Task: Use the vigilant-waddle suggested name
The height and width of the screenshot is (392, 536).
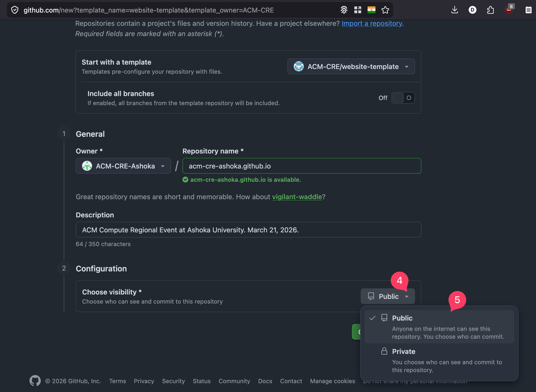Action: point(297,197)
